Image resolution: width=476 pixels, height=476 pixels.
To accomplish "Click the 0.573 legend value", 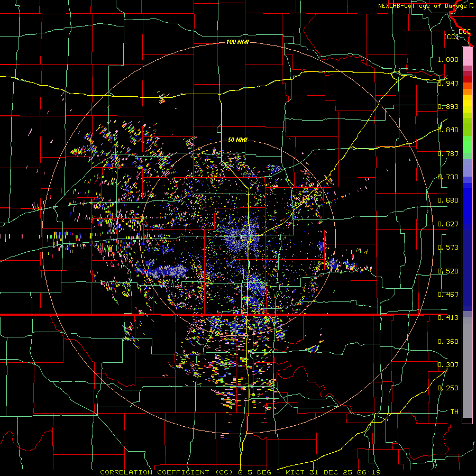I will pyautogui.click(x=448, y=248).
